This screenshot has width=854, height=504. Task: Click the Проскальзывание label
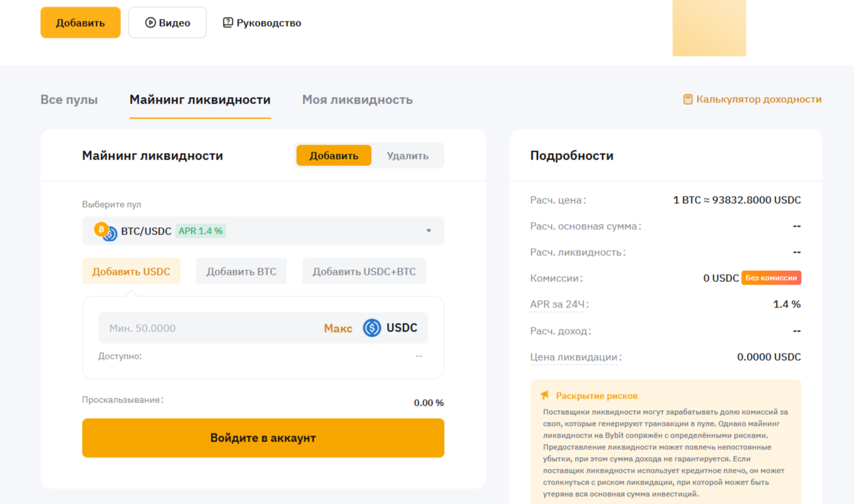(122, 400)
